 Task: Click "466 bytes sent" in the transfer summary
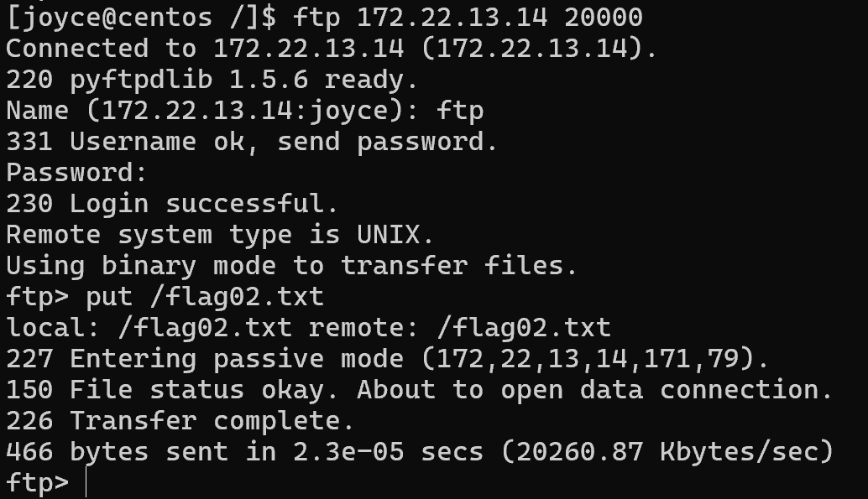tap(118, 452)
